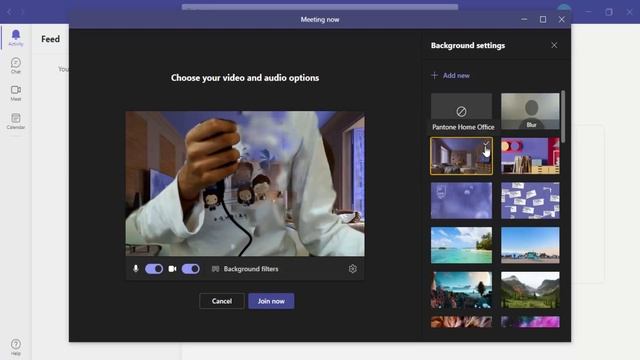Open device settings gear icon
640x360 pixels.
(x=353, y=269)
